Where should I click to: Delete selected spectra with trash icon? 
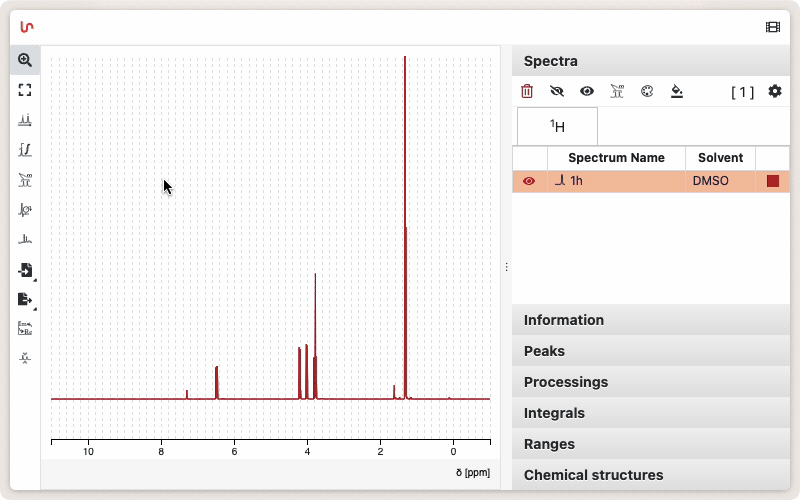pyautogui.click(x=527, y=91)
